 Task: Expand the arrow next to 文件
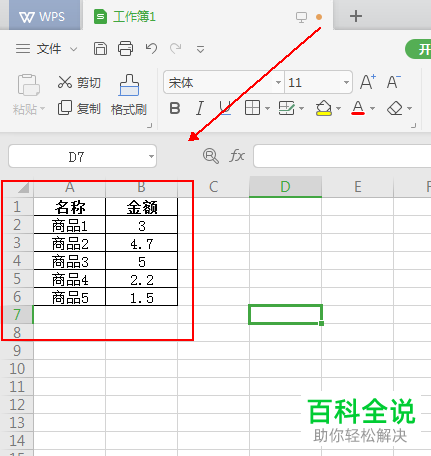(74, 49)
